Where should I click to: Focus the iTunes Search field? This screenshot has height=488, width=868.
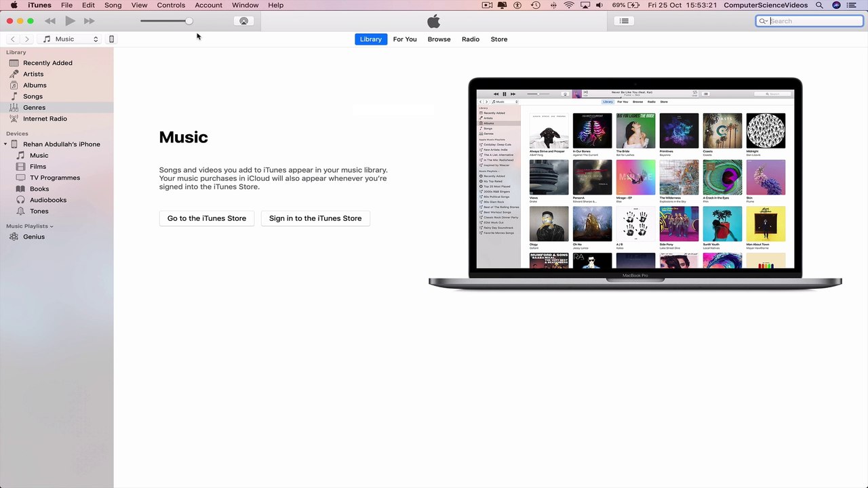pos(810,21)
